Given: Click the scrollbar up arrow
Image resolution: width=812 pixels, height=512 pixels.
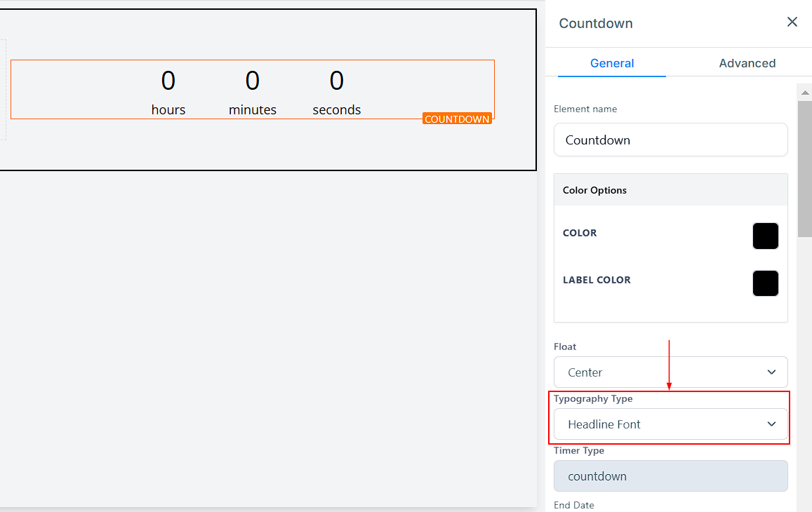Looking at the screenshot, I should 804,91.
